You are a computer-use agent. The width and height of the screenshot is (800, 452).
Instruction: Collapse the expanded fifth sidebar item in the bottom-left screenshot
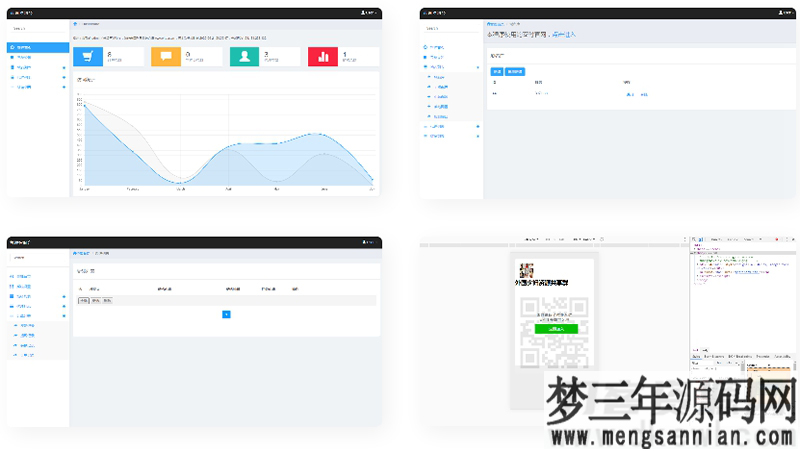click(x=64, y=316)
